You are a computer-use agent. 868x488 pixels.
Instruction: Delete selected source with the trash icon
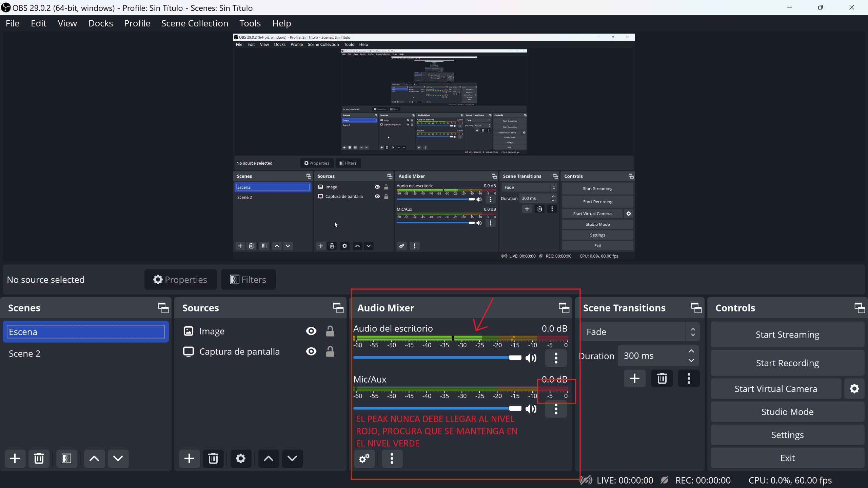(x=213, y=459)
